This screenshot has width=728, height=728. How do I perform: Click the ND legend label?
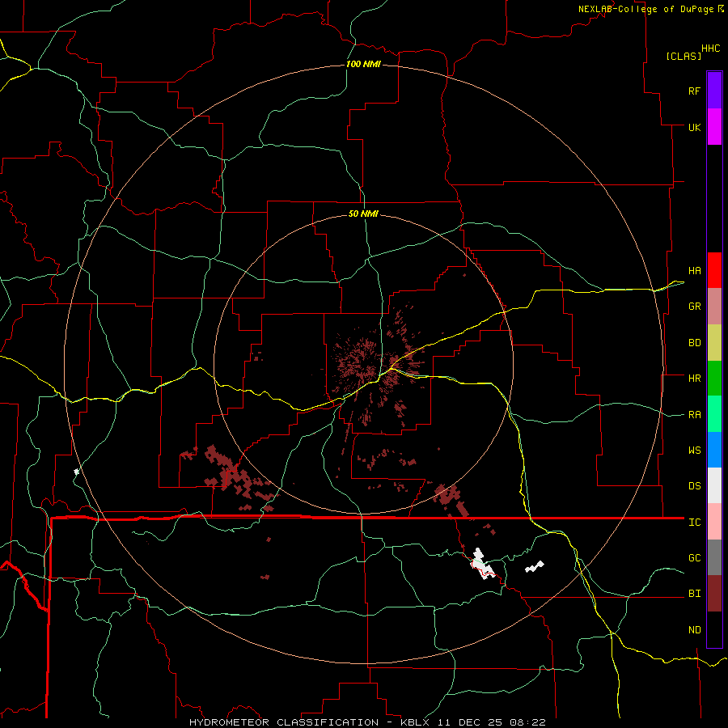694,630
